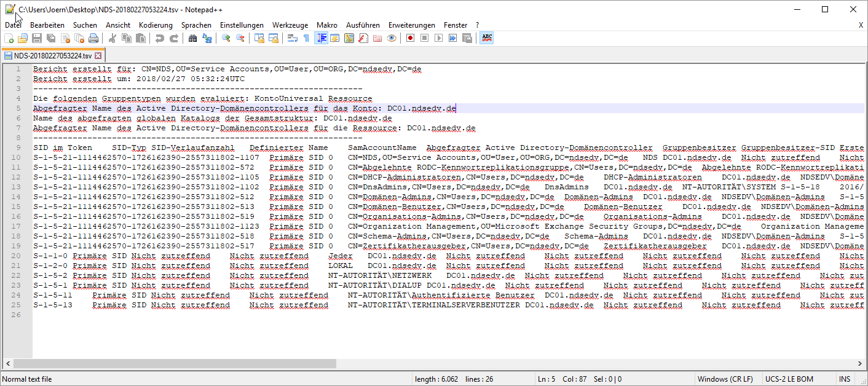The image size is (868, 386).
Task: Click the Zoom in magnifier icon
Action: (x=226, y=38)
